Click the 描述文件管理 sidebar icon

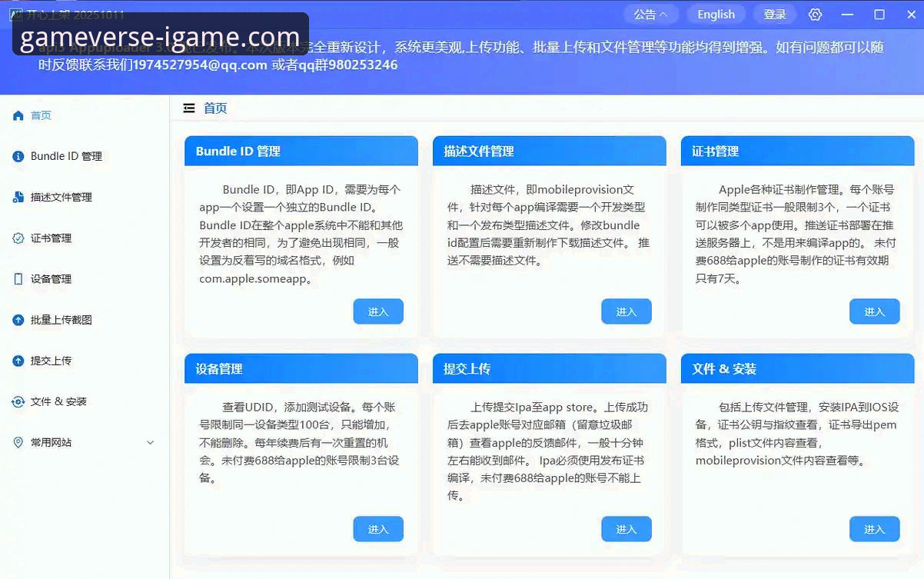[x=18, y=198]
